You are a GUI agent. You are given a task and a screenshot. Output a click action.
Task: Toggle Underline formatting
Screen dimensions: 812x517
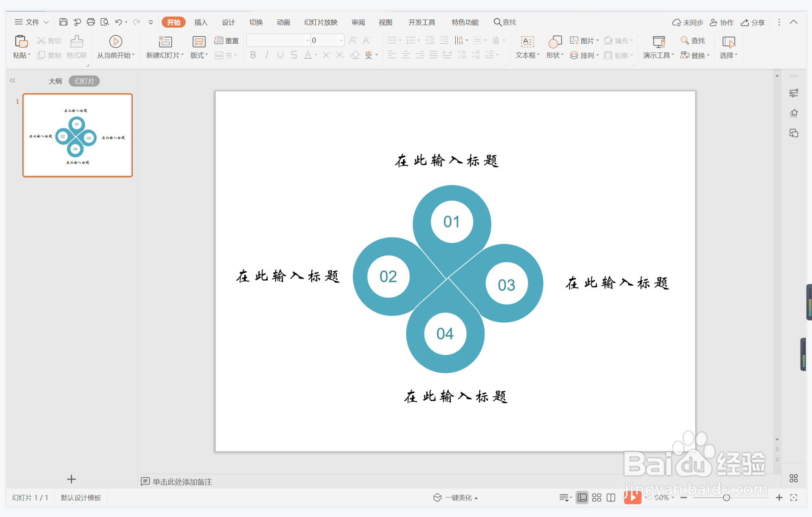click(x=280, y=55)
